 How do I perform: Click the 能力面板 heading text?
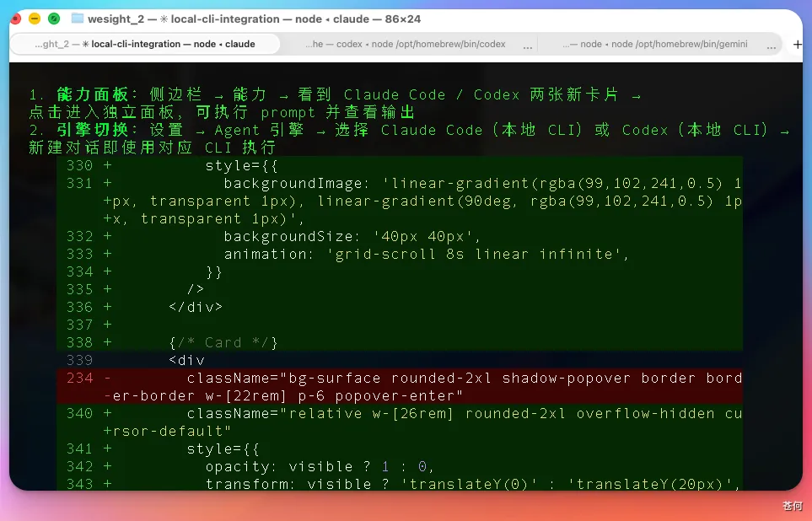[x=91, y=94]
